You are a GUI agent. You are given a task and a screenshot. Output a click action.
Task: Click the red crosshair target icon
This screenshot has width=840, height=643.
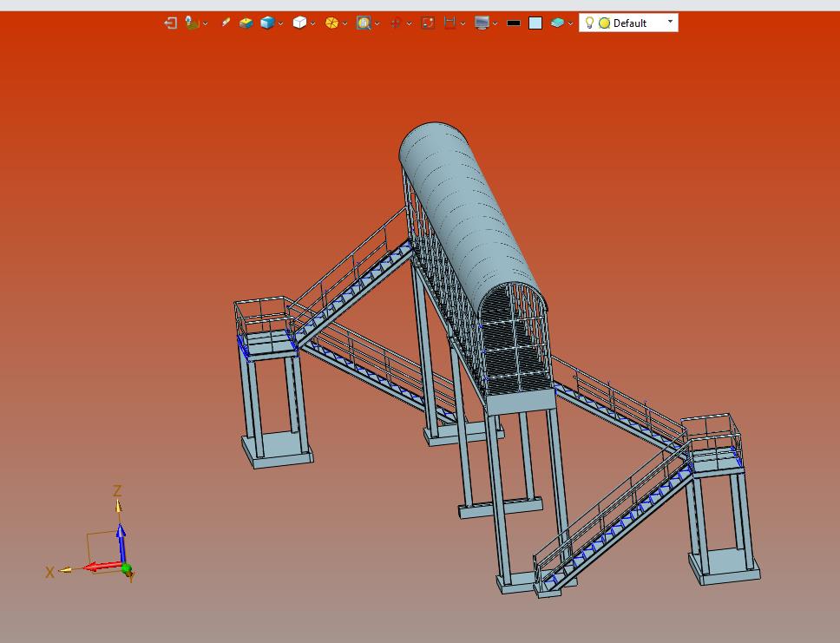tap(396, 23)
